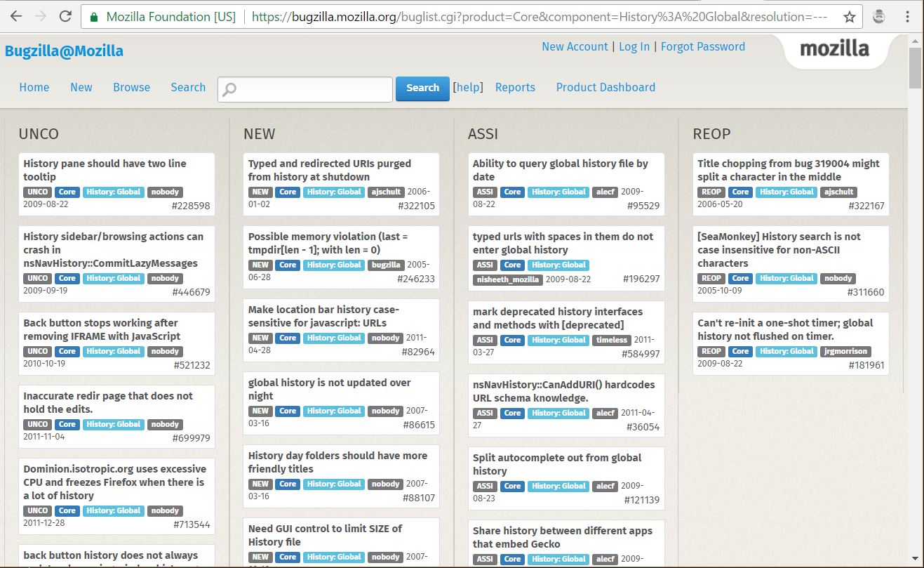Image resolution: width=924 pixels, height=568 pixels.
Task: Open bug 'Title chopping from bug 319004'
Action: click(x=789, y=170)
